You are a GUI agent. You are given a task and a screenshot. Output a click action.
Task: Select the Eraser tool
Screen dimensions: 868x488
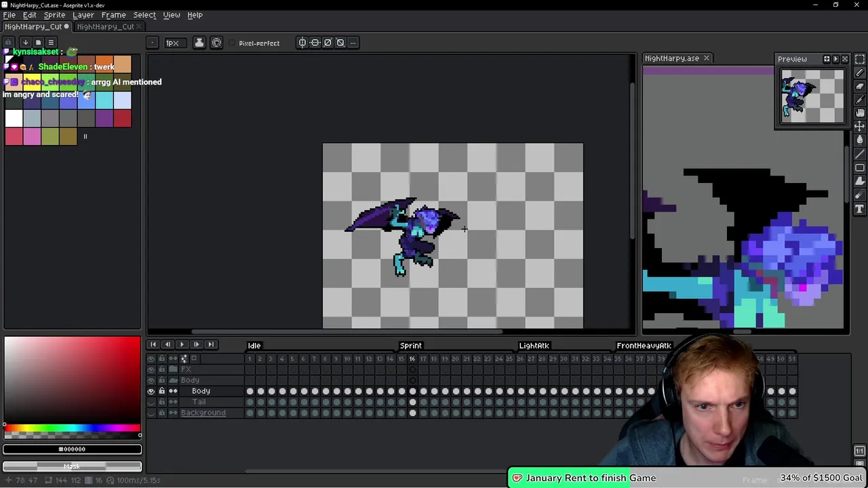pos(860,86)
